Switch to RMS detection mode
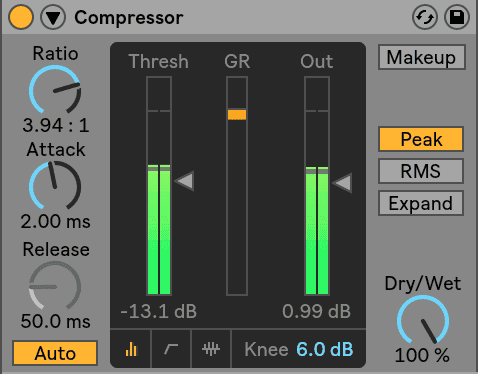The height and width of the screenshot is (374, 478). [x=421, y=171]
